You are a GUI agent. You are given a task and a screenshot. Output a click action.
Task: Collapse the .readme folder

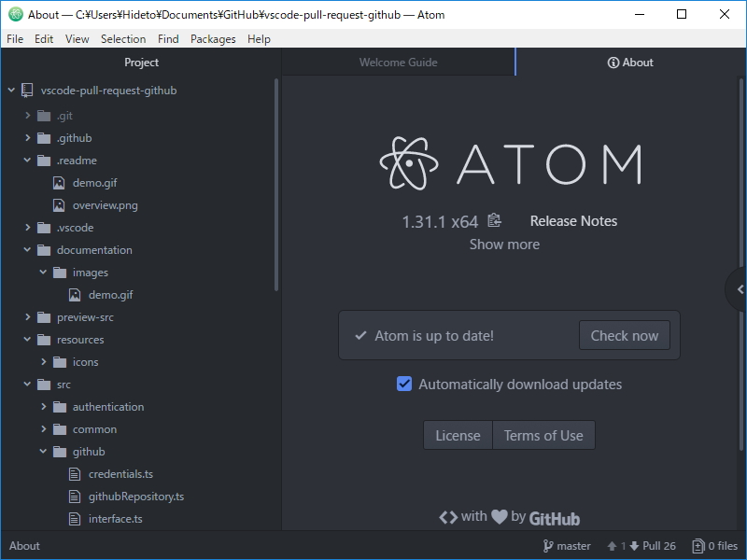[28, 160]
